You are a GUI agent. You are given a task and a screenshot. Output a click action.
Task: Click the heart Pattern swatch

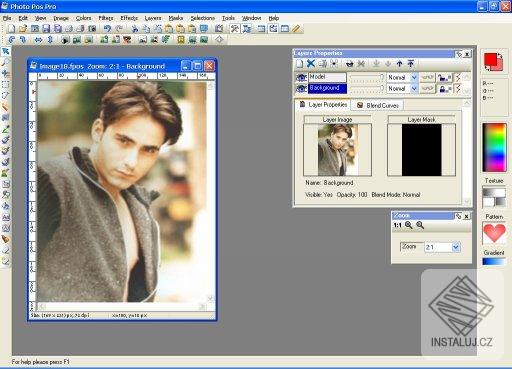click(x=494, y=234)
